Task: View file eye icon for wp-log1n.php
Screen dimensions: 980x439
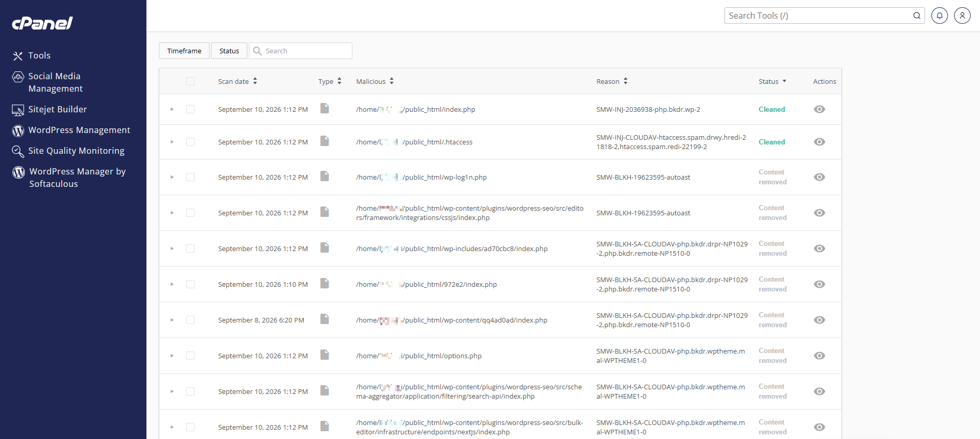Action: (819, 177)
